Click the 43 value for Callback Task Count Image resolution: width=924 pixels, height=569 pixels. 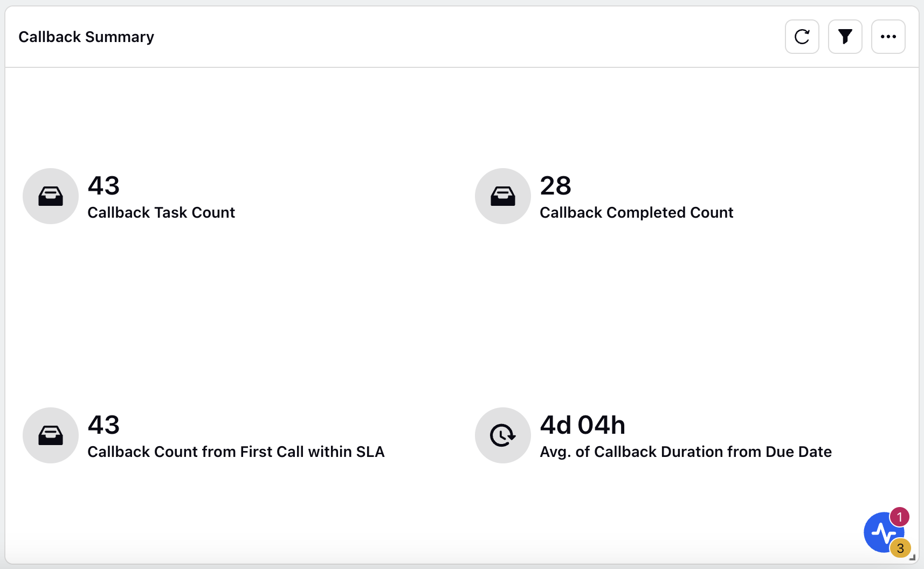pyautogui.click(x=104, y=186)
